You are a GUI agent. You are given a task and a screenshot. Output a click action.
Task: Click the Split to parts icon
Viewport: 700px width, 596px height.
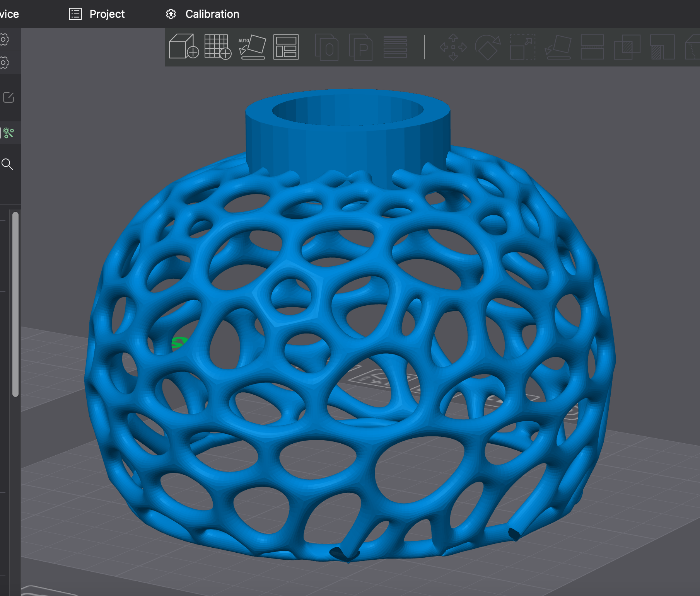click(x=360, y=47)
